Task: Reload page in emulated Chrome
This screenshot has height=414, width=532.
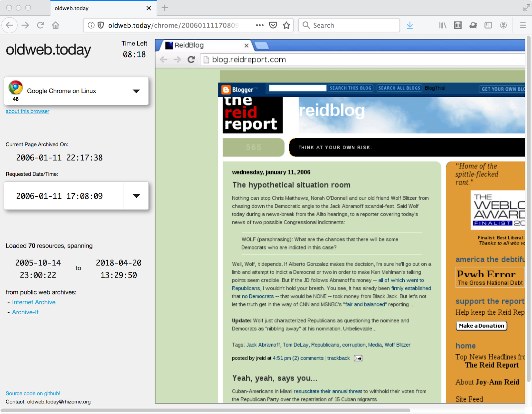Action: coord(191,59)
